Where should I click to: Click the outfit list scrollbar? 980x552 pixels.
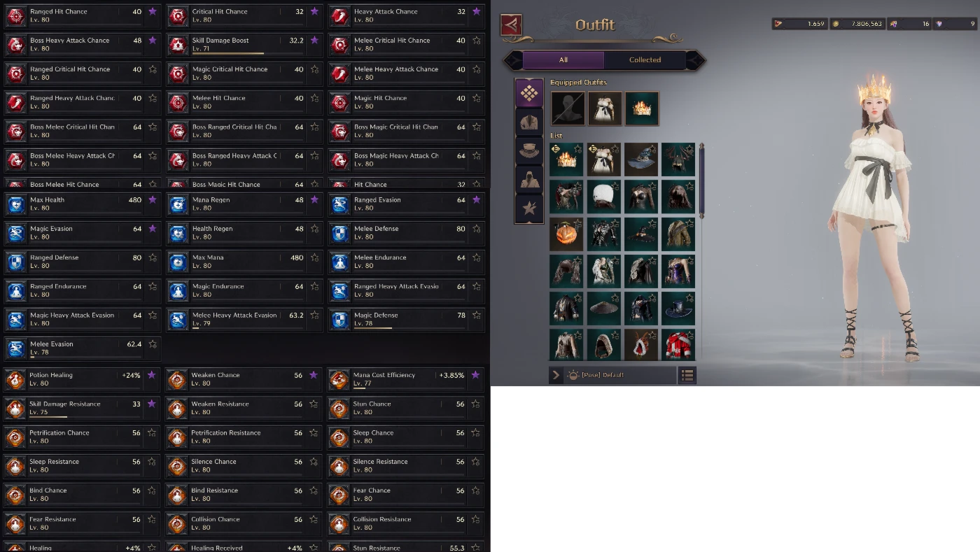(701, 182)
